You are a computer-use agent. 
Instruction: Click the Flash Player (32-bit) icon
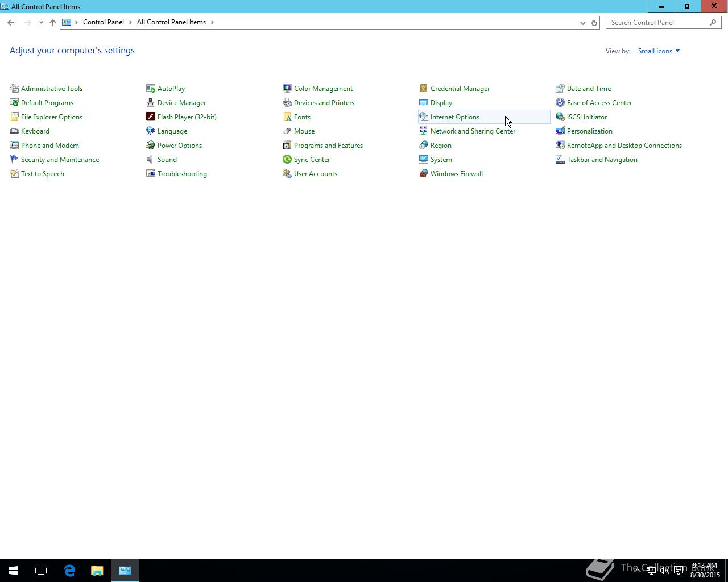(151, 117)
